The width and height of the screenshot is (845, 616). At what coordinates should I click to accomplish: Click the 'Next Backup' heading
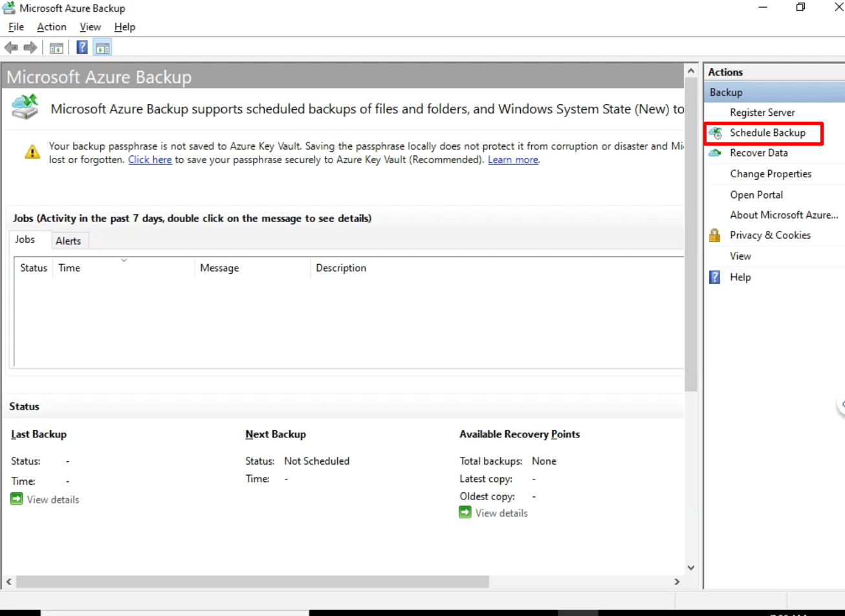click(x=276, y=434)
